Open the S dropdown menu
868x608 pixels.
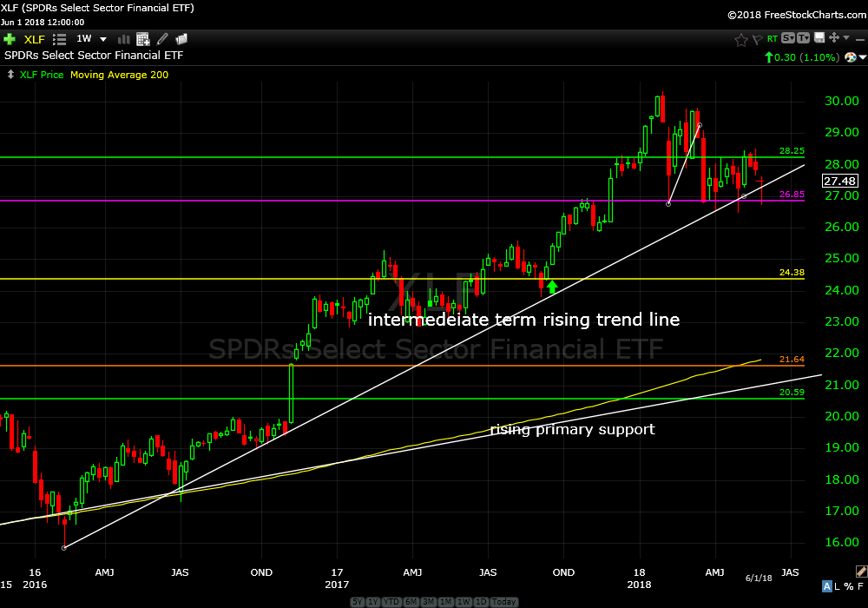click(x=788, y=38)
